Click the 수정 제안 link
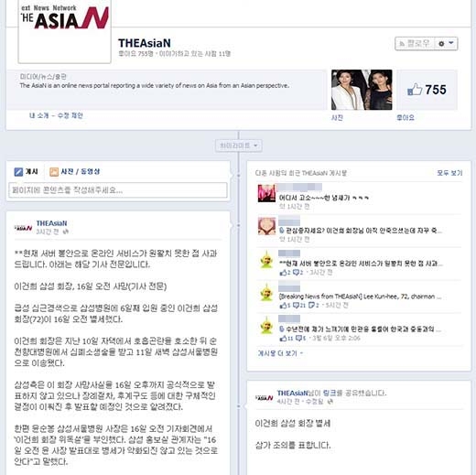The width and height of the screenshot is (476, 475). (70, 115)
